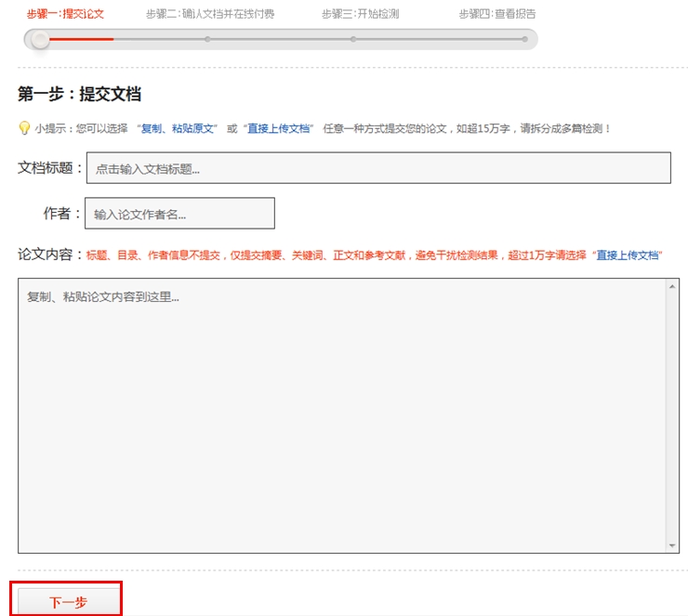The height and width of the screenshot is (616, 688).
Task: Open the 直接上传文档 link in the tip line
Action: (x=278, y=128)
